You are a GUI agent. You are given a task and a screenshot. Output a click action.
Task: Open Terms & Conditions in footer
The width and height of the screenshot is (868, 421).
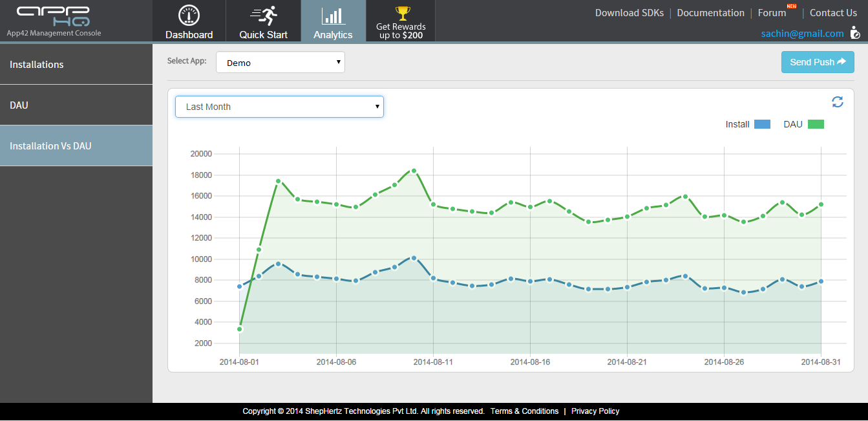click(x=524, y=411)
